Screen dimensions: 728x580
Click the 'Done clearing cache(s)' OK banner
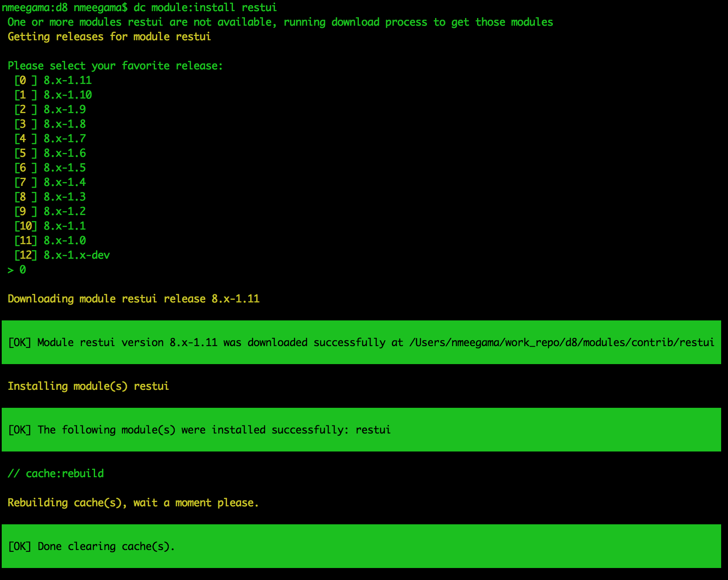point(361,546)
